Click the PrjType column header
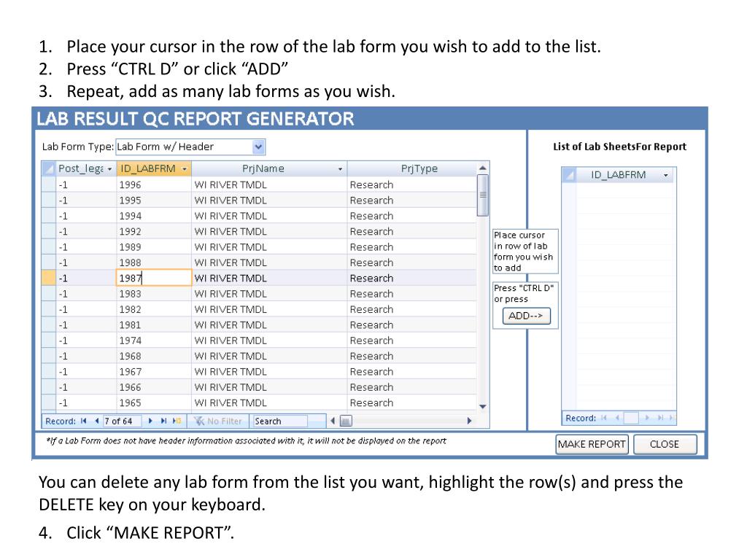This screenshot has width=747, height=560. point(419,168)
